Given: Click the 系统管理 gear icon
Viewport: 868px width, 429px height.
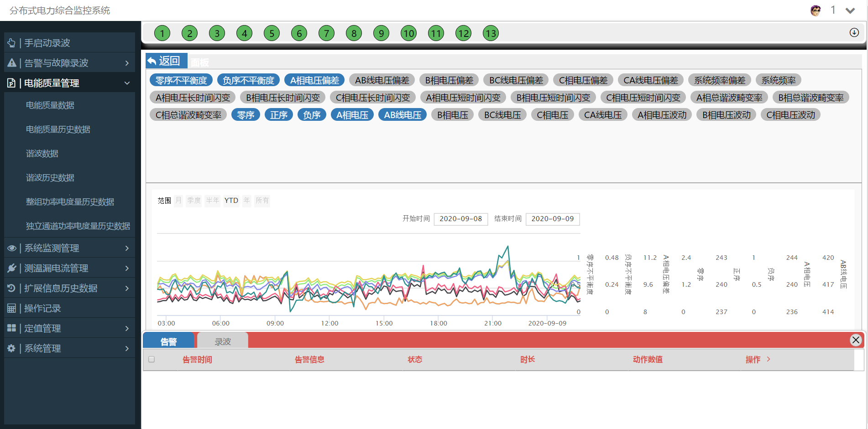Looking at the screenshot, I should (x=12, y=348).
